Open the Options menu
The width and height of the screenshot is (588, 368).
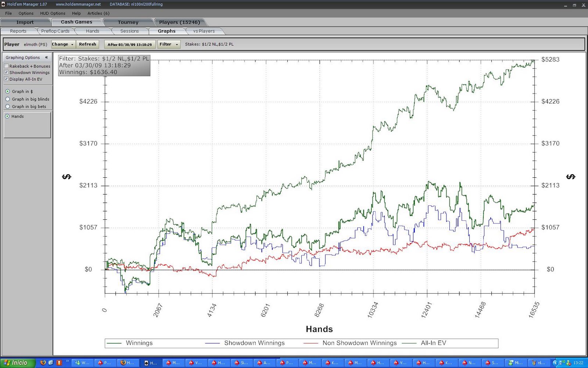[26, 13]
